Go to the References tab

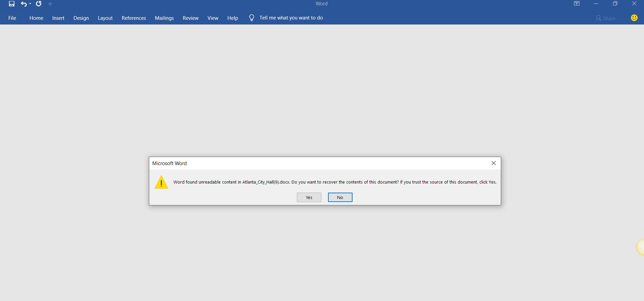coord(134,18)
